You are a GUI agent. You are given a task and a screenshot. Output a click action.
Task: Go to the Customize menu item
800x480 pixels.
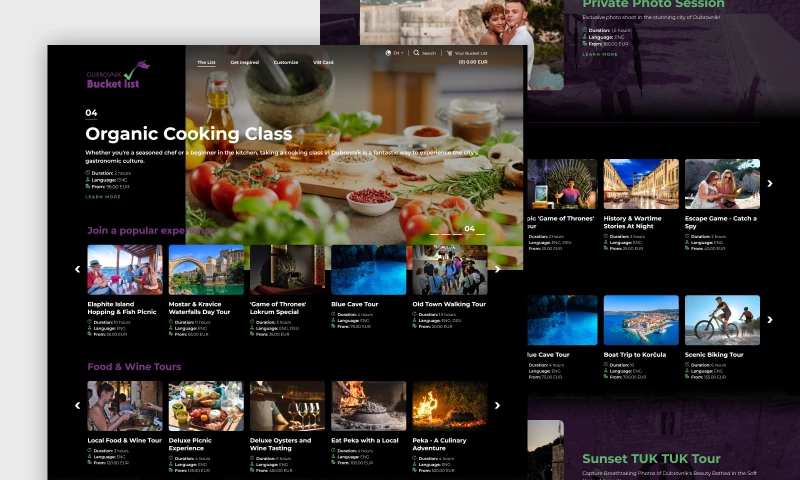click(x=286, y=62)
